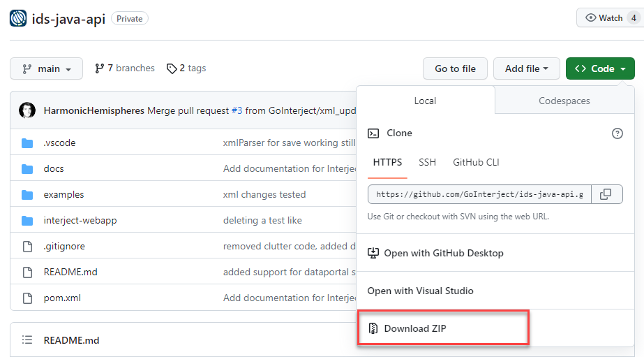Viewport: 644px width, 357px height.
Task: Open the interject-webapp folder name
Action: point(80,221)
